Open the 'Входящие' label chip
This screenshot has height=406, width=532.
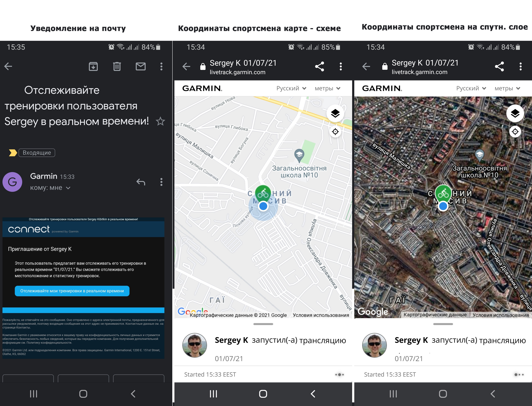click(37, 153)
